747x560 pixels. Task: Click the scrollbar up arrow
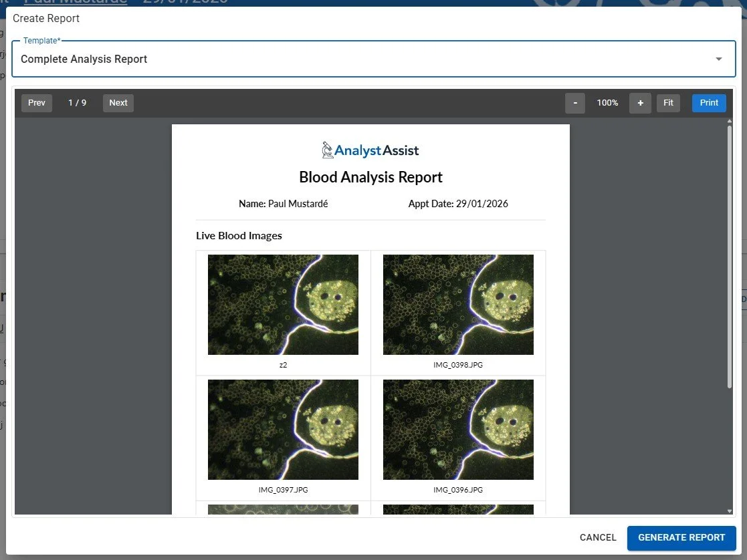[730, 122]
